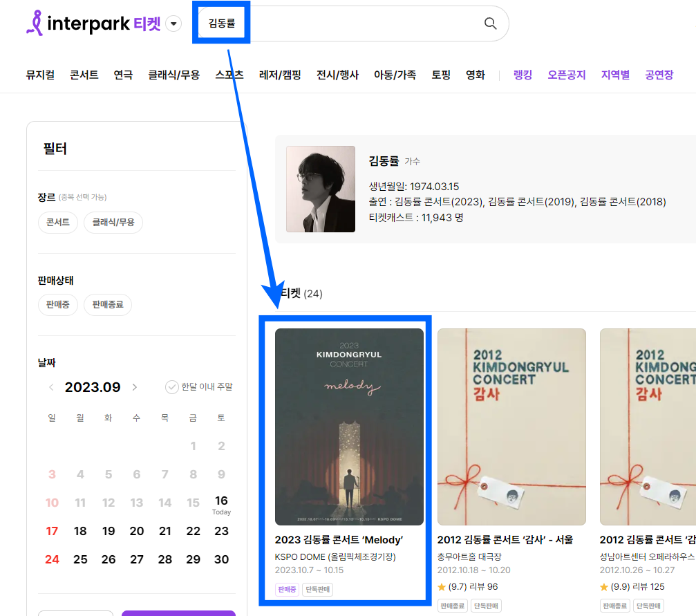696x616 pixels.
Task: Click the 티켓캐스트 : 11,943 명 text
Action: [x=416, y=218]
